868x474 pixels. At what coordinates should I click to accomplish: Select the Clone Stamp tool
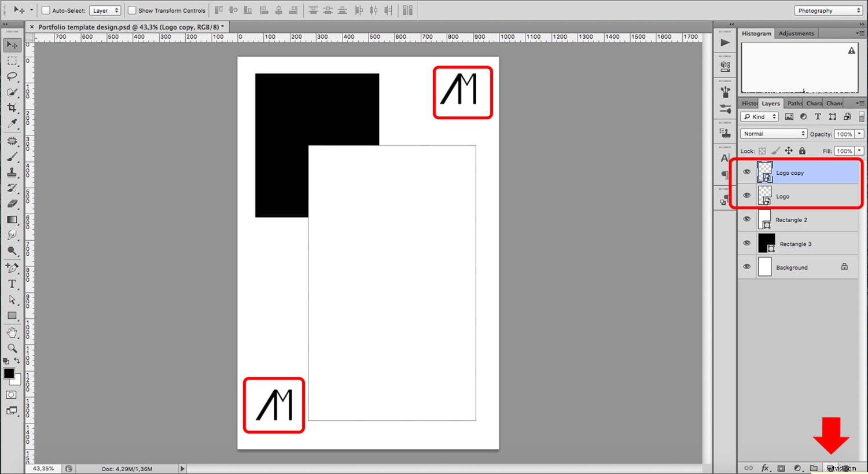tap(12, 172)
